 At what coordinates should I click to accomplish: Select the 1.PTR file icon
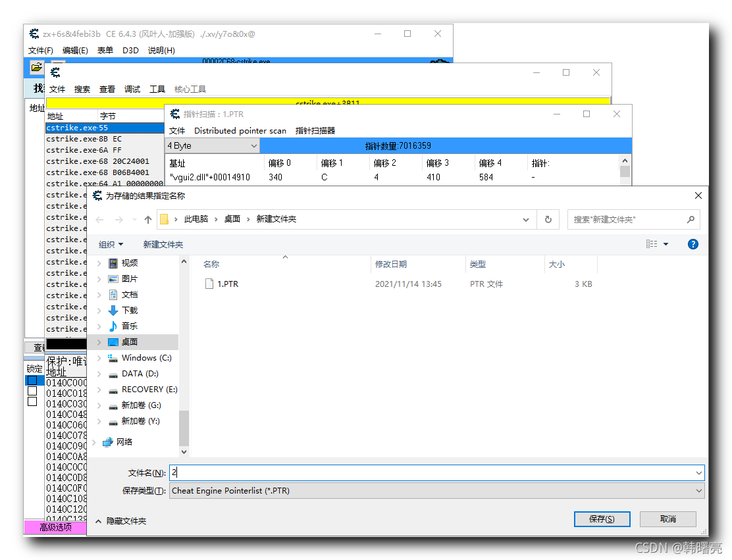(x=209, y=284)
